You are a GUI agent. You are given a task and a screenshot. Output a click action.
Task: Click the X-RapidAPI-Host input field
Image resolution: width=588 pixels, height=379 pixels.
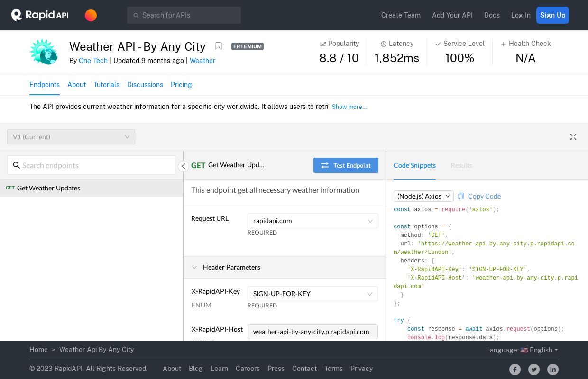pyautogui.click(x=312, y=332)
